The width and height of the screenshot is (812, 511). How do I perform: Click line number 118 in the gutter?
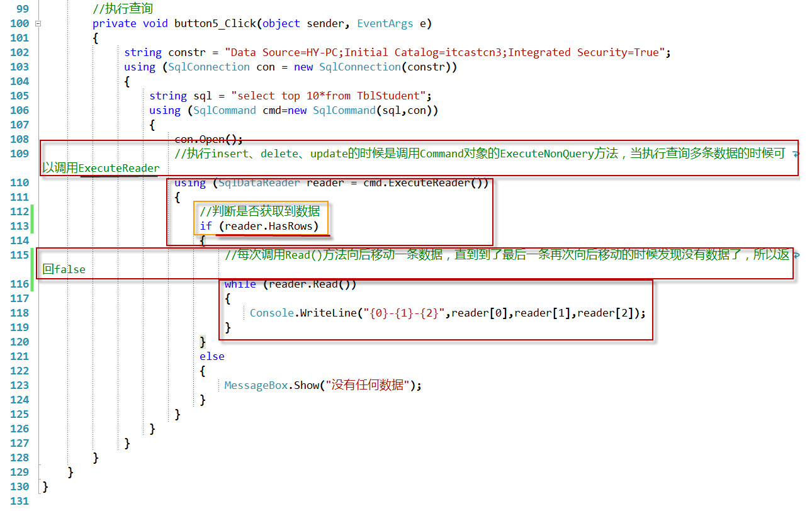coord(20,313)
